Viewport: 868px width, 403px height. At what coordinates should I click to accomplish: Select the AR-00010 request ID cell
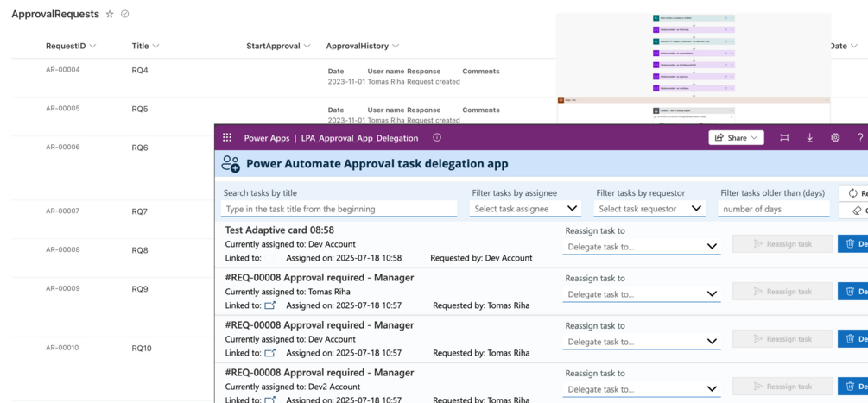[62, 348]
